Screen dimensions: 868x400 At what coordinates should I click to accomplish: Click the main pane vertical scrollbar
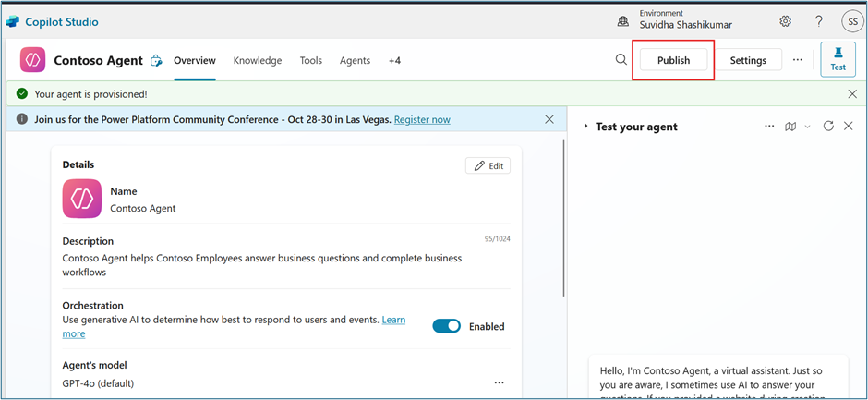(563, 218)
